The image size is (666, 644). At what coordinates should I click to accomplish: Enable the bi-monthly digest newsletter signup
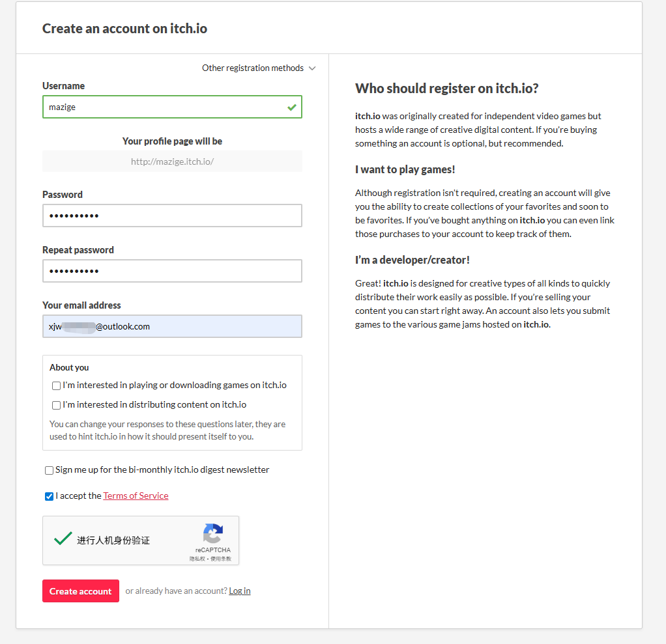point(50,470)
